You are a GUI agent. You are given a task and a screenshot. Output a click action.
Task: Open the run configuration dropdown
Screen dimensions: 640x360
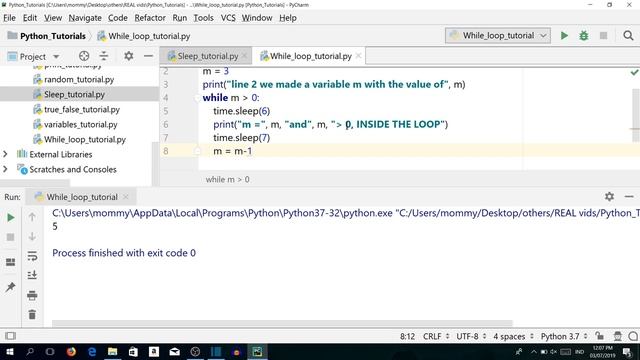[498, 36]
